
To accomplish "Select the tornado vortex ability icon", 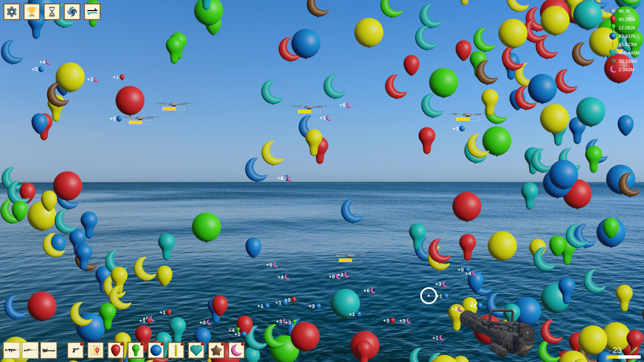I will (x=71, y=12).
